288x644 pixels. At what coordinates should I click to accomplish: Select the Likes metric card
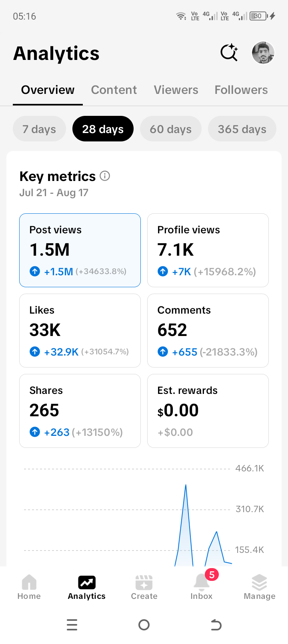point(80,330)
